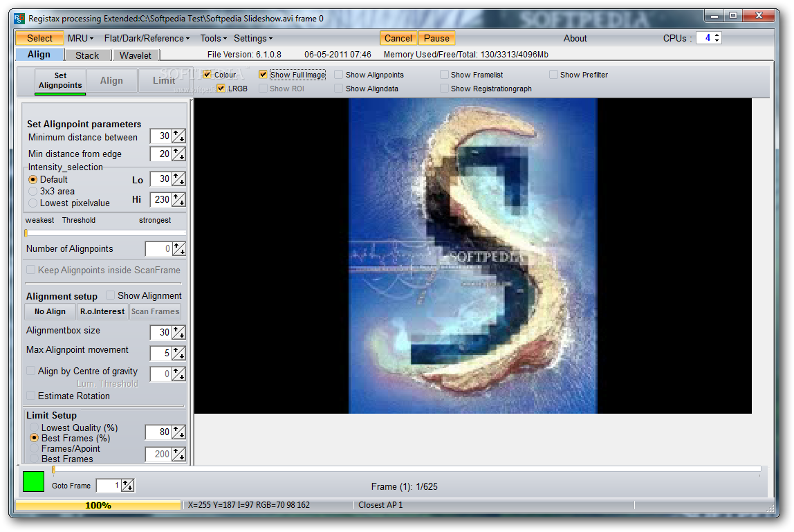Click the 100% progress bar
Screen dimensions: 794x532
tap(98, 505)
